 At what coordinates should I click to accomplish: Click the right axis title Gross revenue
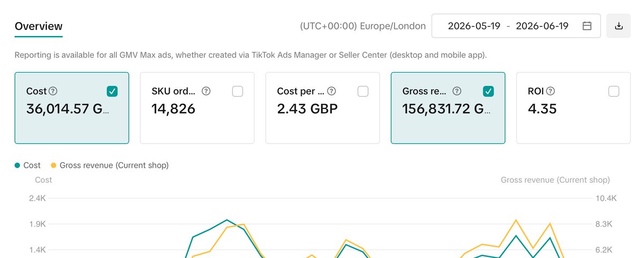[x=555, y=180]
